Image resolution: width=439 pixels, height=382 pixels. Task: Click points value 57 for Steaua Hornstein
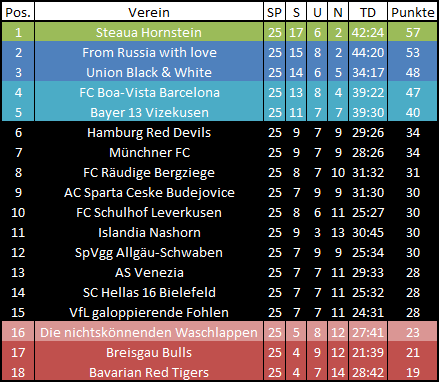point(413,32)
